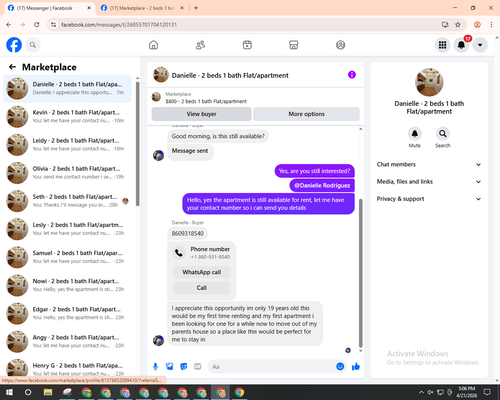Reload the page in browser toolbar

pos(37,25)
